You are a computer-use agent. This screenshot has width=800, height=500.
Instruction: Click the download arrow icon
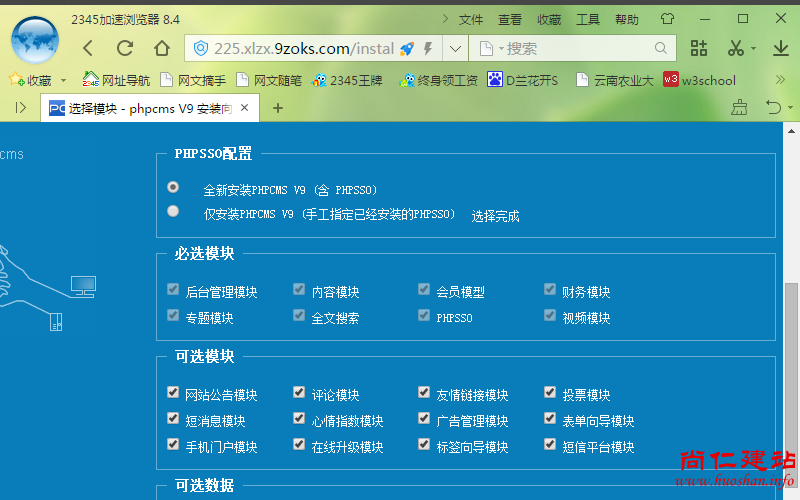(781, 48)
